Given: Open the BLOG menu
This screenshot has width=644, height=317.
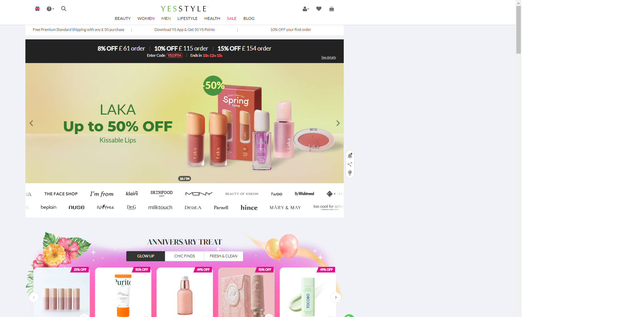Looking at the screenshot, I should tap(249, 18).
